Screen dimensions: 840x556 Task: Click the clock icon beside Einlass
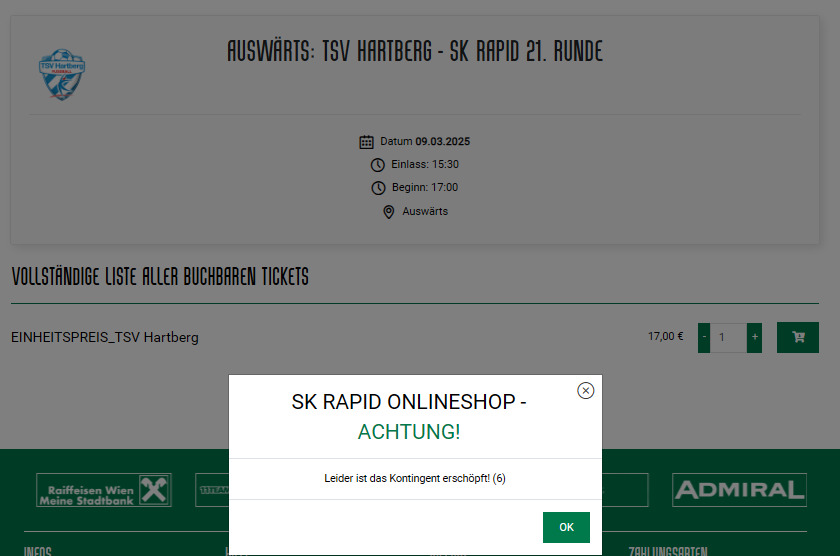coord(378,165)
